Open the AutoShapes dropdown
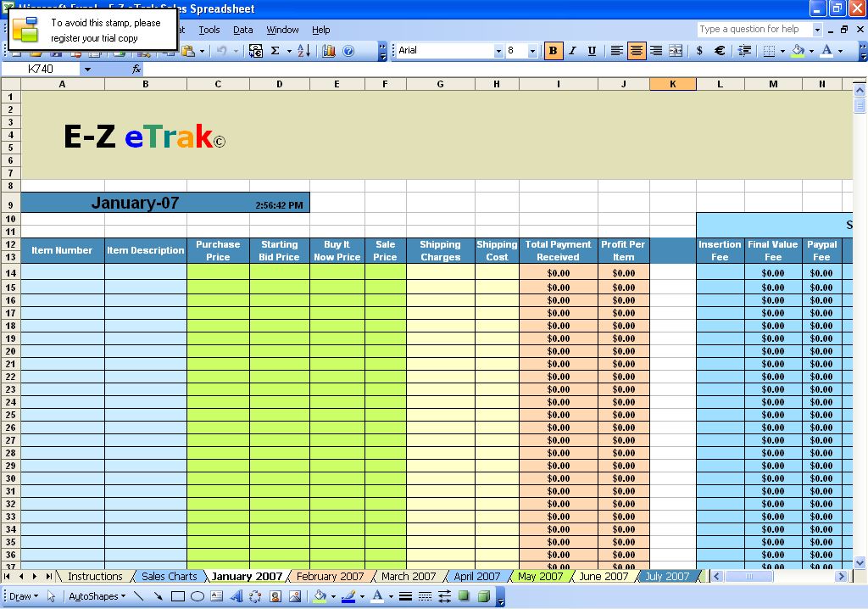Viewport: 868px width, 609px height. [x=97, y=597]
